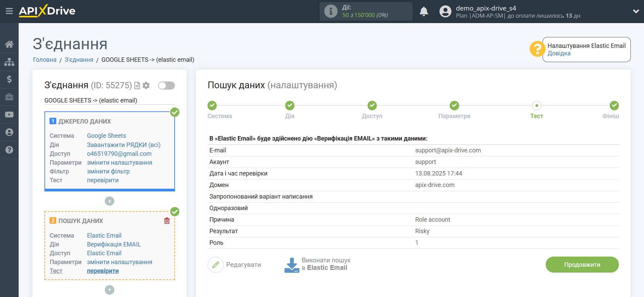Viewport: 644px width, 297px height.
Task: Click Верифікація EMAIL action link
Action: [x=114, y=244]
